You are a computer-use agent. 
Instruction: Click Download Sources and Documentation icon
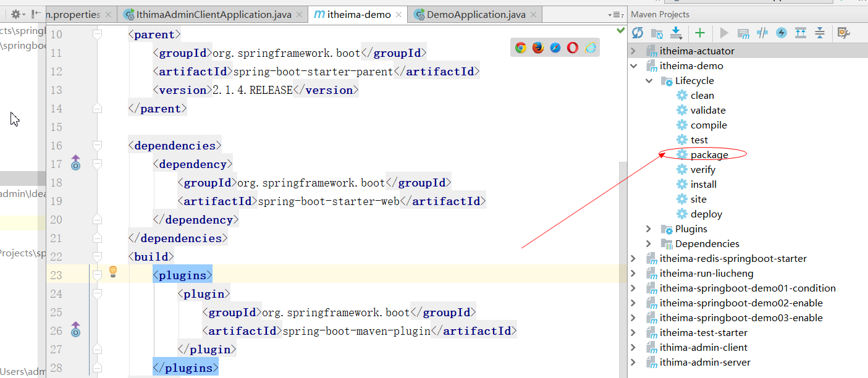click(x=676, y=33)
